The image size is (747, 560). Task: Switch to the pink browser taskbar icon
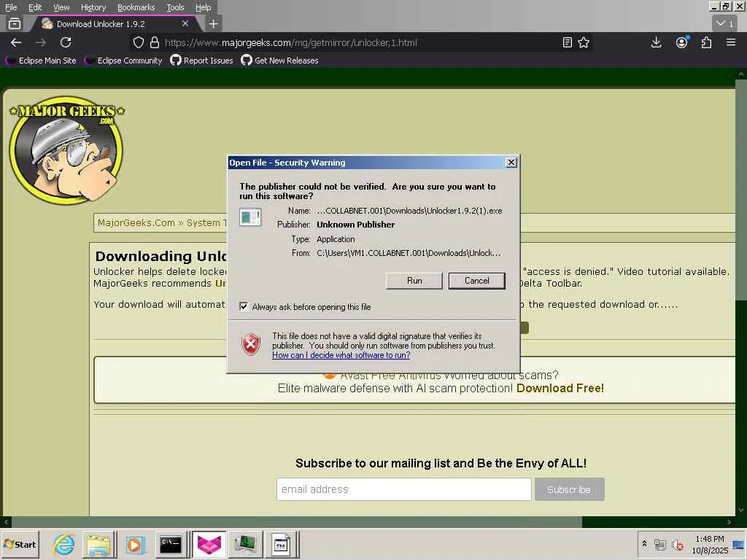[209, 544]
